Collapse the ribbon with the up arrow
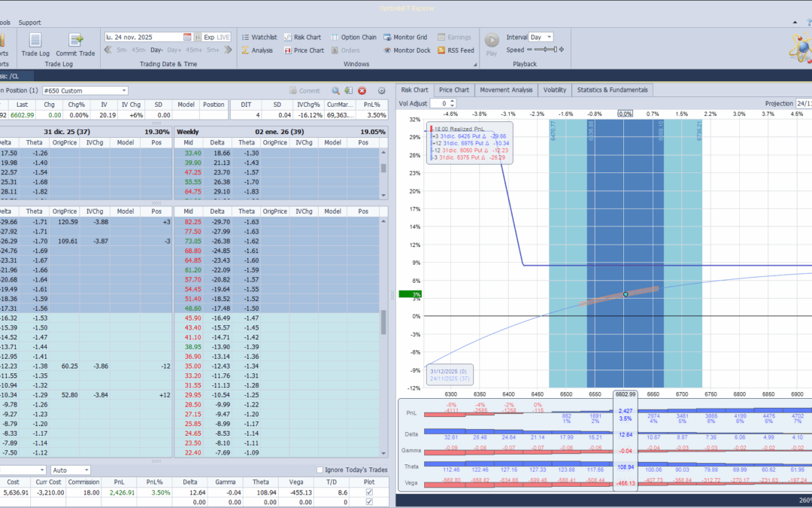Viewport: 812px width, 508px height. point(795,23)
